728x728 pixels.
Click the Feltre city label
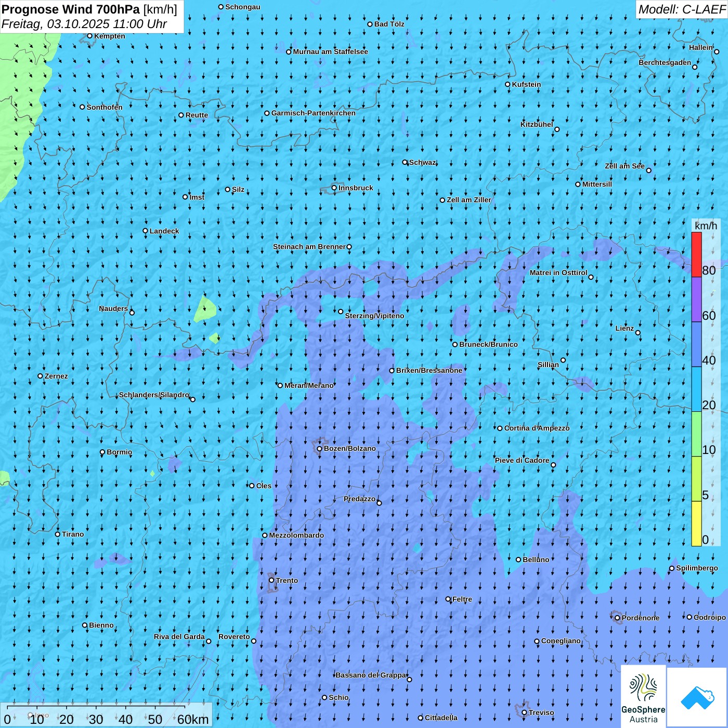click(x=462, y=599)
